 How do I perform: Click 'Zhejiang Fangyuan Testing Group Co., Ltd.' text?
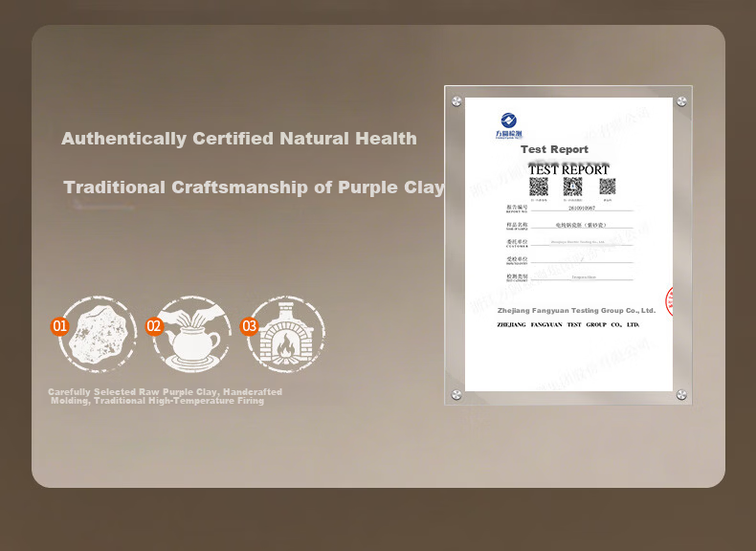576,311
